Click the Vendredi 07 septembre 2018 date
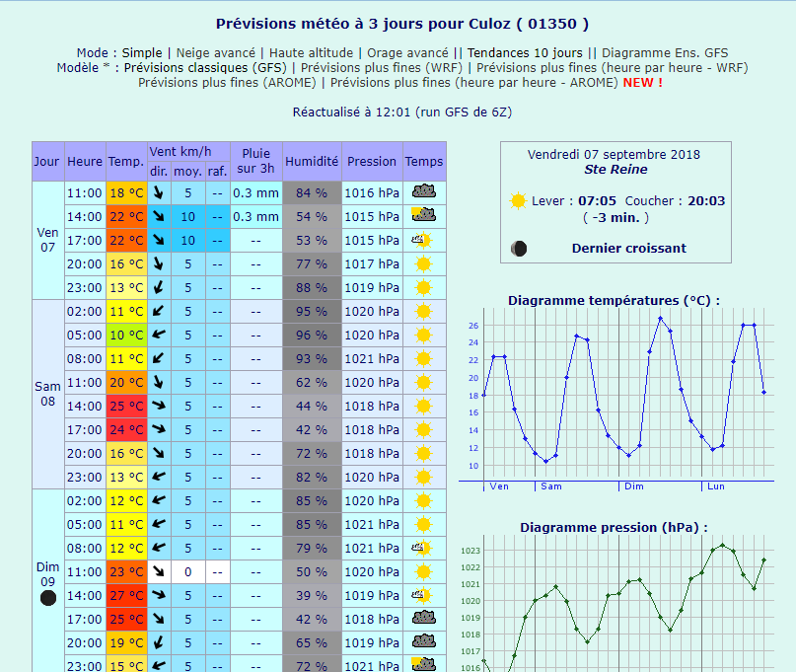Viewport: 796px width, 672px height. pos(614,154)
